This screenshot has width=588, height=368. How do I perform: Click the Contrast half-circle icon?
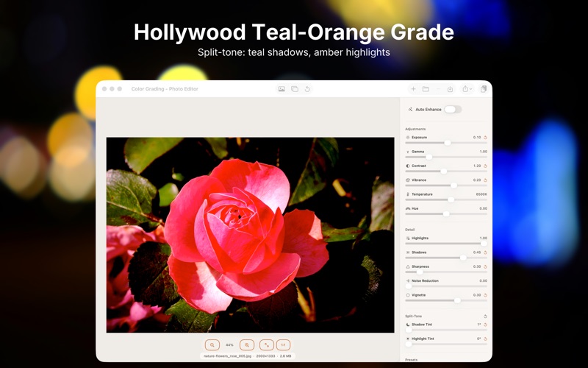click(408, 166)
